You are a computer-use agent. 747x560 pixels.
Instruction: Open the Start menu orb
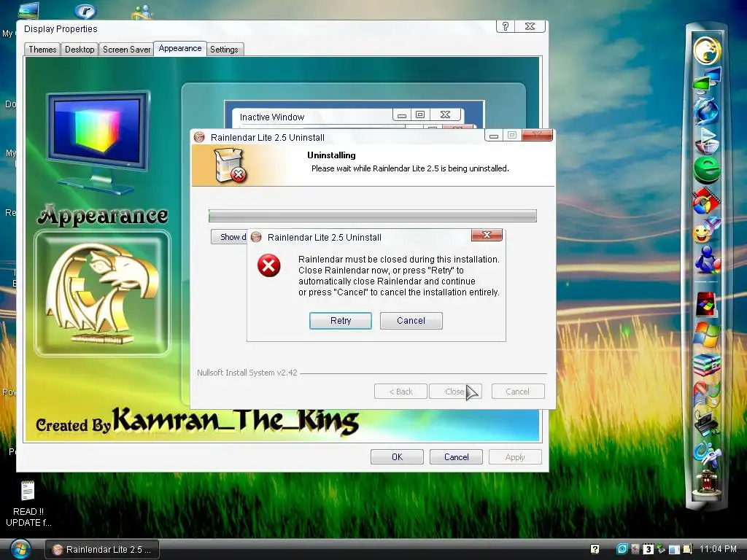pyautogui.click(x=20, y=549)
